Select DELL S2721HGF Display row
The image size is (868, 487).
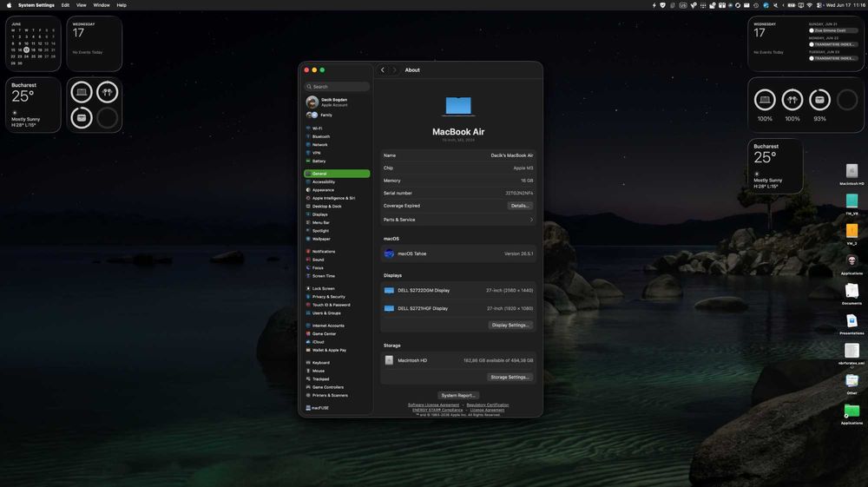pyautogui.click(x=457, y=308)
